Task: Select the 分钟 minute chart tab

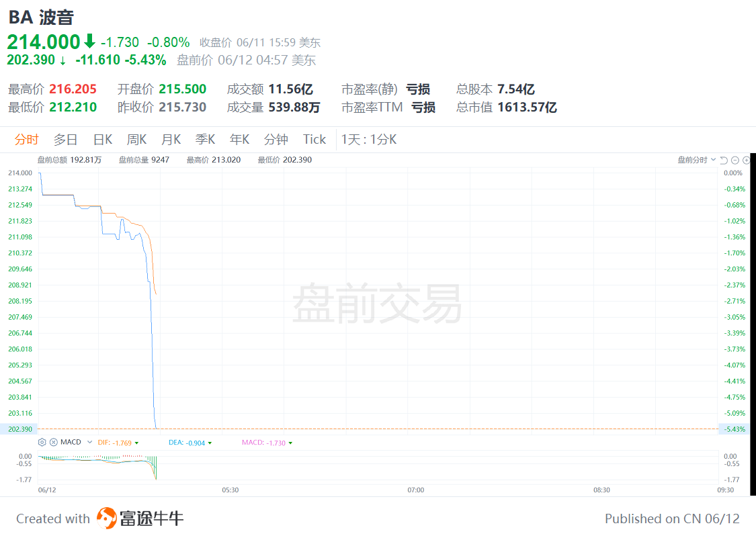Action: click(276, 139)
